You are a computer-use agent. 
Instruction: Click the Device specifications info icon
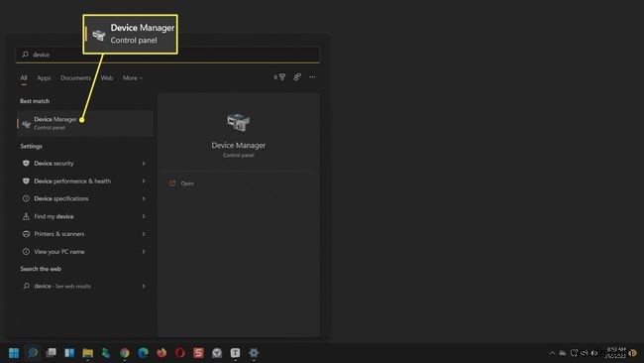point(26,198)
